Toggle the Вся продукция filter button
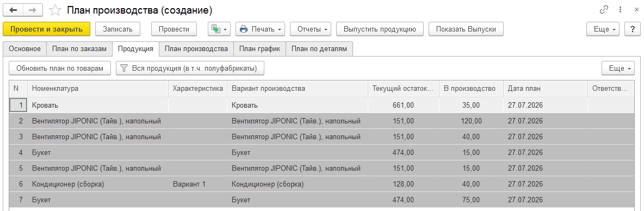Viewport: 644px width, 211px height. 190,69
